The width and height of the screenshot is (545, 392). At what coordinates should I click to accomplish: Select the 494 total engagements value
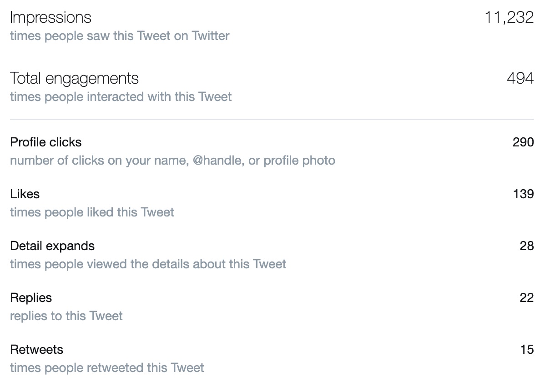point(520,78)
